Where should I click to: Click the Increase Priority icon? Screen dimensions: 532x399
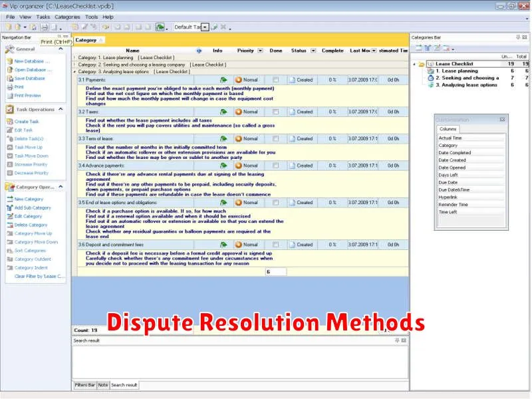coord(10,164)
